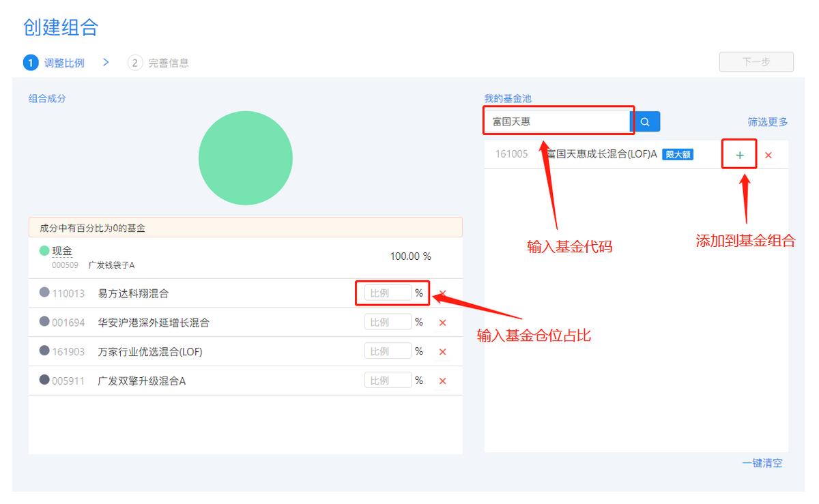This screenshot has width=819, height=504.
Task: Click the 比例 input for 易方达科翔混合
Action: point(388,293)
